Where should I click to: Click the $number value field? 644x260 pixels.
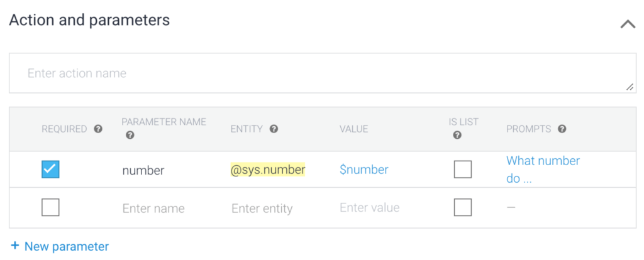point(364,170)
